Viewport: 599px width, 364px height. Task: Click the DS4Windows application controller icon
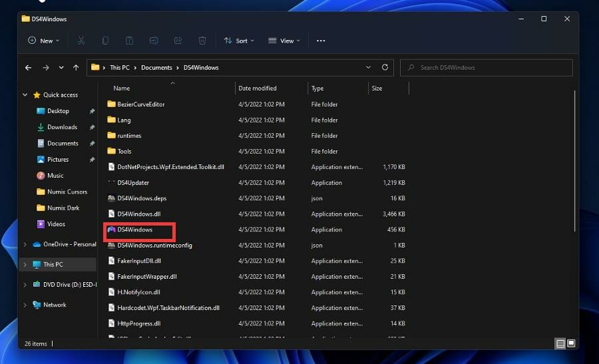click(112, 230)
